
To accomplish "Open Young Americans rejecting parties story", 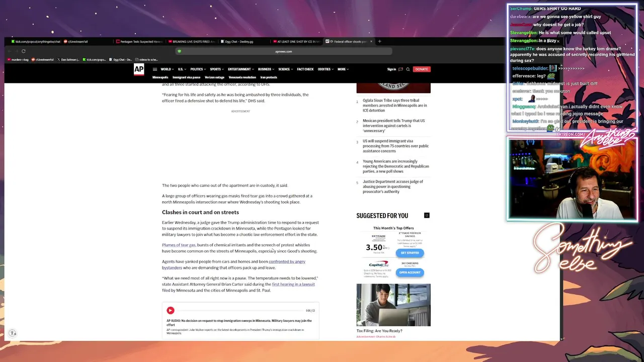I will [395, 166].
